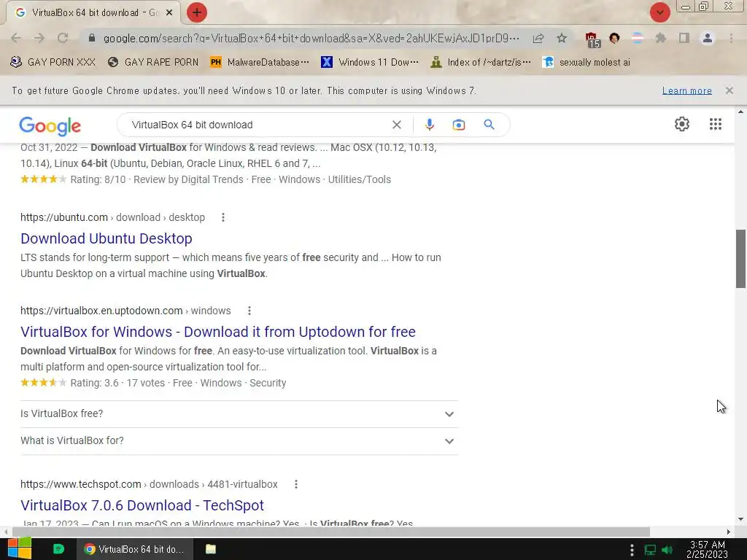Viewport: 747px width, 560px height.
Task: Click the address bar URL
Action: coord(311,38)
